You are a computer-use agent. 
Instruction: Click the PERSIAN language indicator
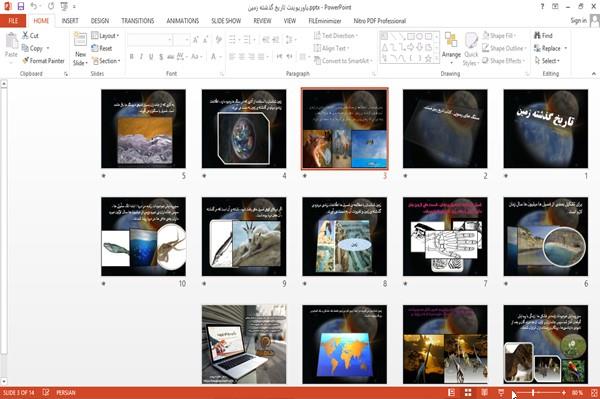[66, 392]
